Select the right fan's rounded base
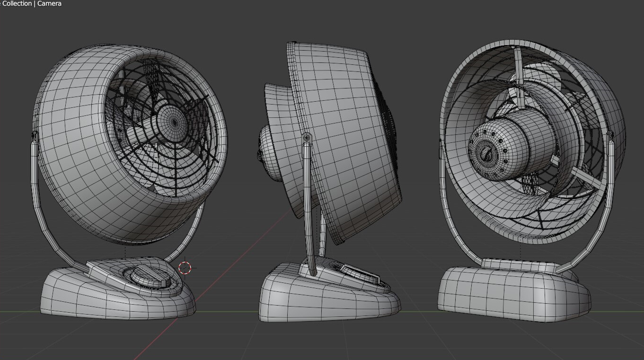Screen dimensions: 644x360 pos(506,293)
